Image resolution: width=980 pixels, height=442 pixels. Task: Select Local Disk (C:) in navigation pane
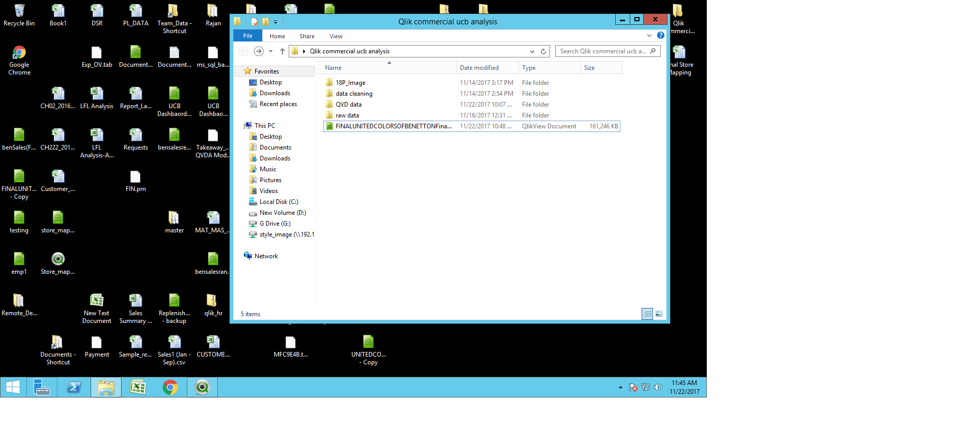click(278, 202)
